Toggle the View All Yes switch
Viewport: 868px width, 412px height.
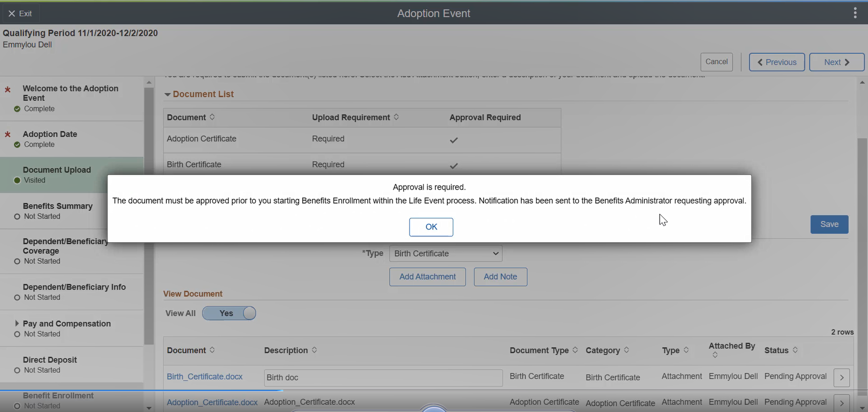click(229, 313)
